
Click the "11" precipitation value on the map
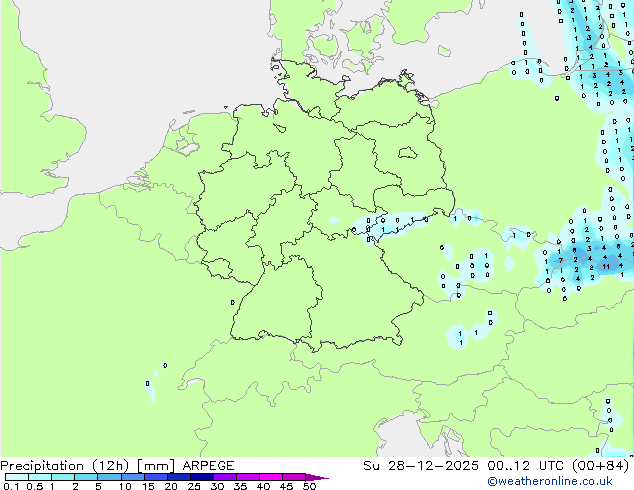coord(606,267)
